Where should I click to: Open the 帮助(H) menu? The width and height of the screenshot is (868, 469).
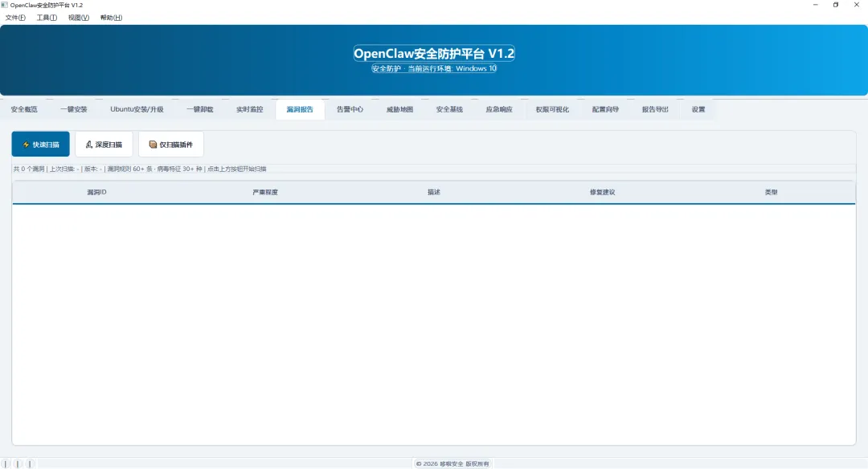click(x=111, y=18)
